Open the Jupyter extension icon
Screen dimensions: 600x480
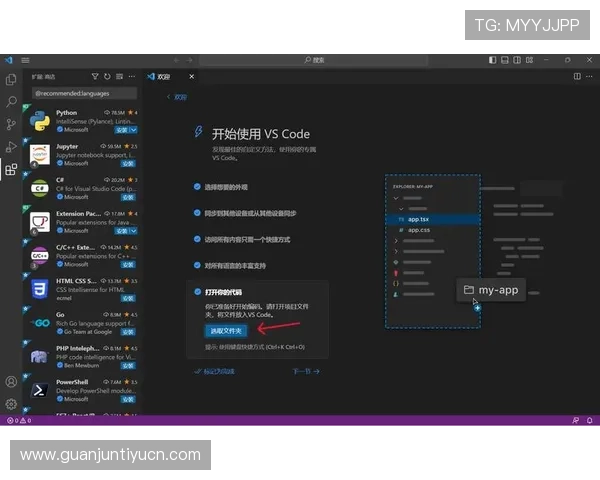(x=40, y=154)
